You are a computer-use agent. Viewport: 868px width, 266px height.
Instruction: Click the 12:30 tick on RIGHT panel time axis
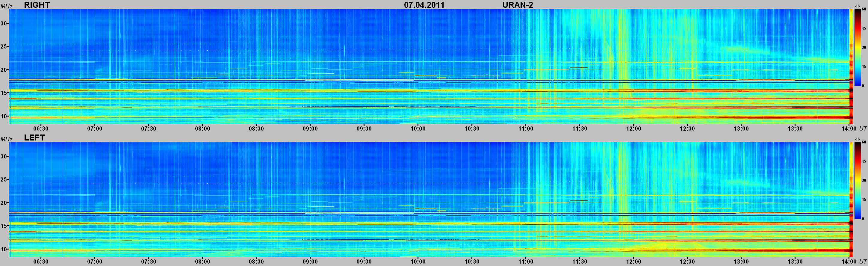pyautogui.click(x=687, y=129)
